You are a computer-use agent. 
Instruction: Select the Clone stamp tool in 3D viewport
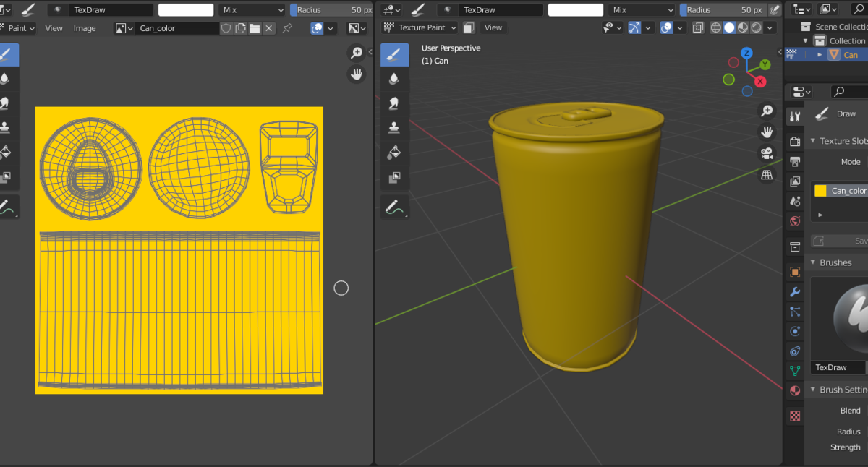(x=394, y=128)
